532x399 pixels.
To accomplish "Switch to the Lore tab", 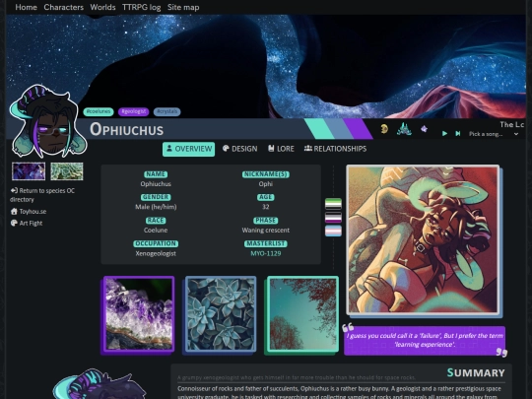I will click(x=281, y=149).
